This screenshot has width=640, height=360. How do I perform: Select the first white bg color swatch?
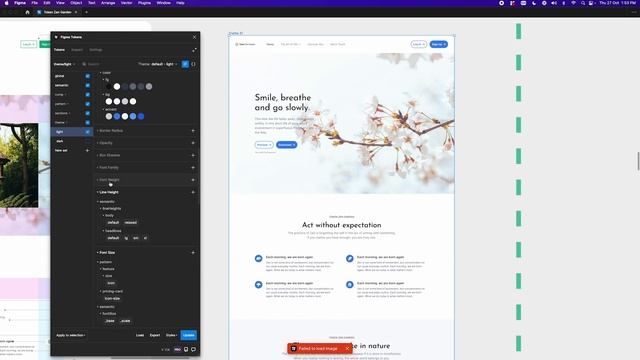coord(109,101)
